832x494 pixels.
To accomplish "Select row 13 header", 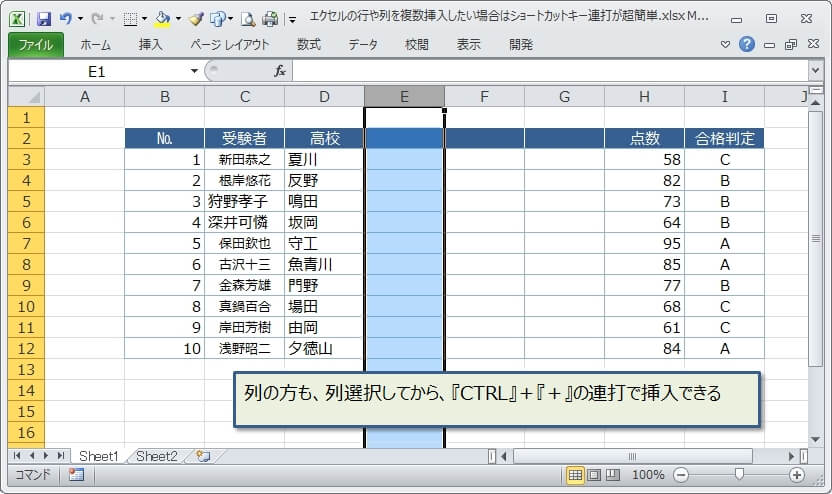I will [x=27, y=369].
